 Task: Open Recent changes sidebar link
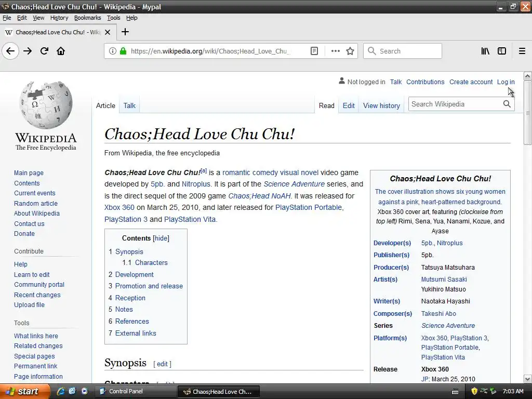pyautogui.click(x=37, y=295)
